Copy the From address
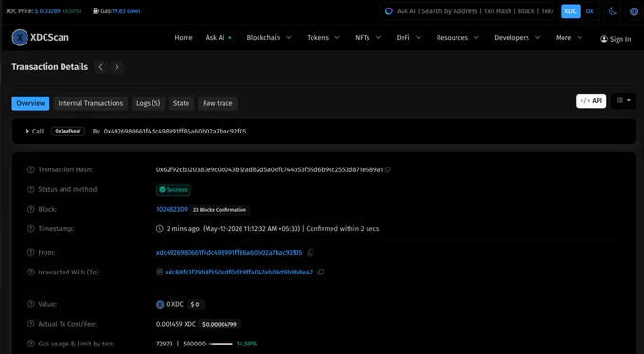The height and width of the screenshot is (354, 644). [311, 252]
